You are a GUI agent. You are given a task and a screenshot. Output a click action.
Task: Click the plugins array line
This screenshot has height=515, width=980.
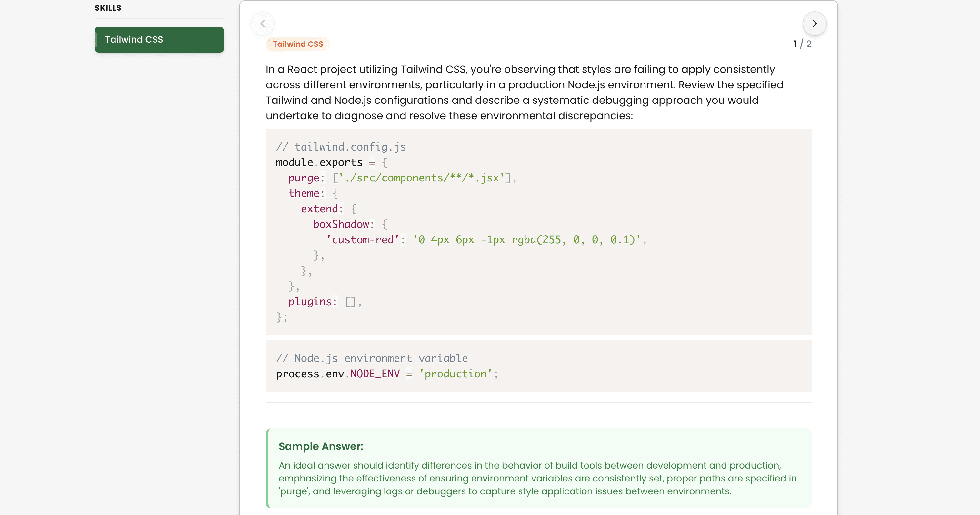(325, 302)
